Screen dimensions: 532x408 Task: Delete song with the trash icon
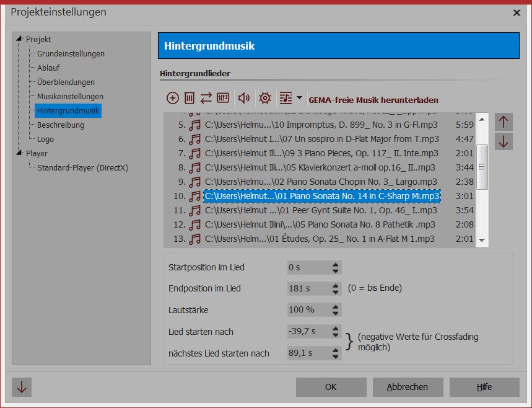(x=190, y=98)
